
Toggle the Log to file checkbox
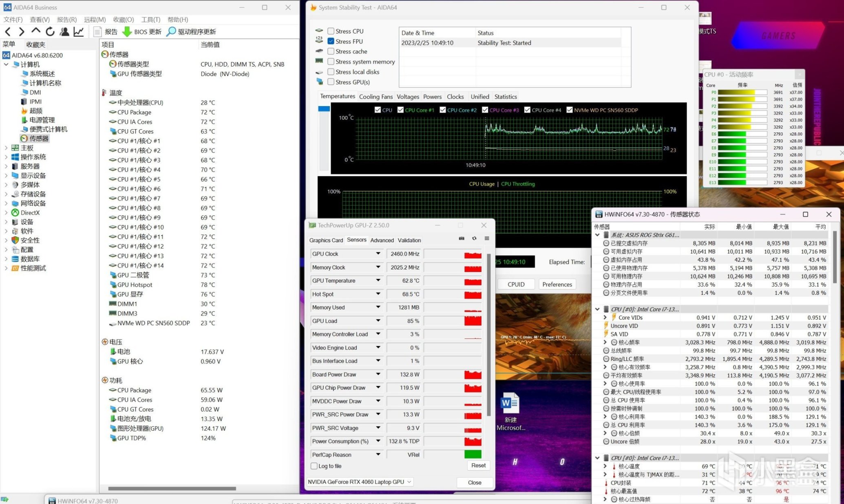click(314, 466)
